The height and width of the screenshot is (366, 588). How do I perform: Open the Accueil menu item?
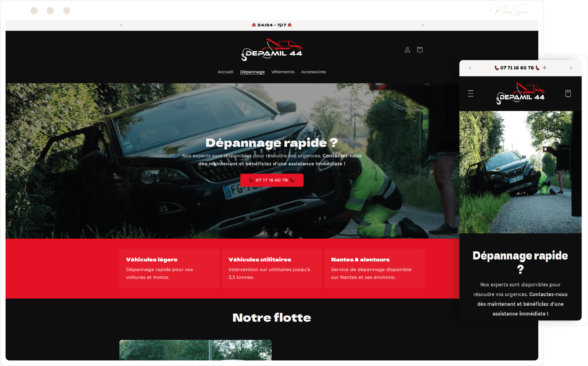225,72
